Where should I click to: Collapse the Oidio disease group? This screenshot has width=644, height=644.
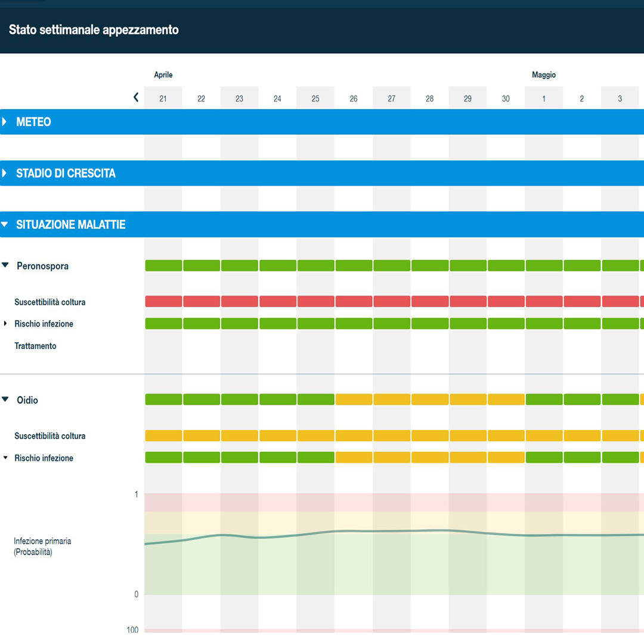click(5, 400)
